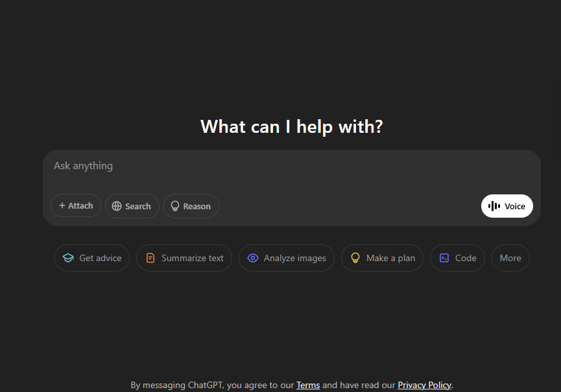Viewport: 561px width, 392px height.
Task: Open the Terms link
Action: pyautogui.click(x=308, y=386)
